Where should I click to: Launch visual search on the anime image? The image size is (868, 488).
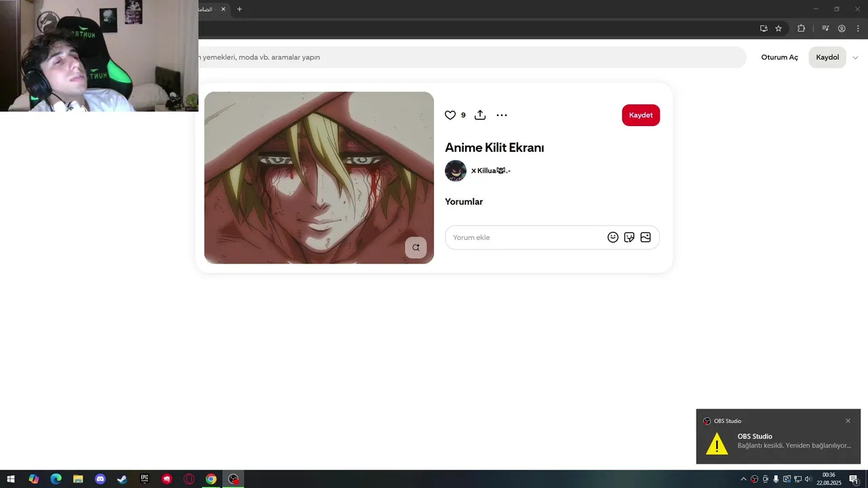416,247
